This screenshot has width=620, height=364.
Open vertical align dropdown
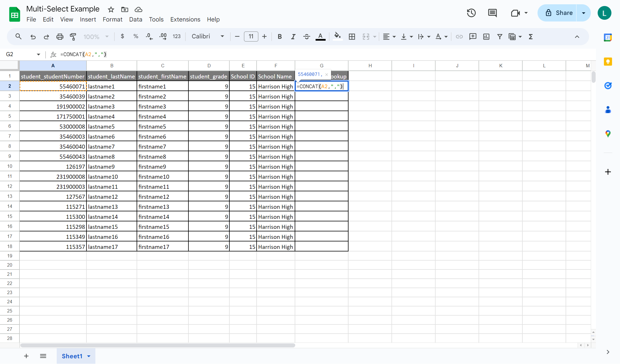407,37
